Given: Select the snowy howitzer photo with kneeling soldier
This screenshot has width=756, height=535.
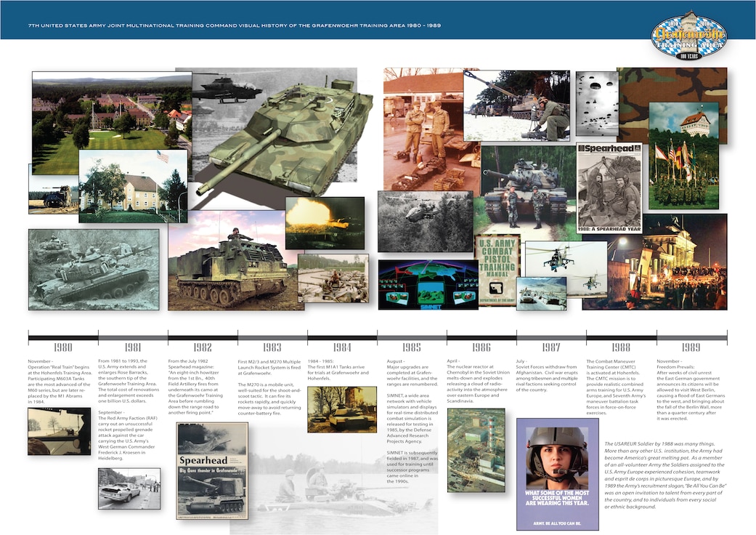Looking at the screenshot, I should [x=517, y=105].
